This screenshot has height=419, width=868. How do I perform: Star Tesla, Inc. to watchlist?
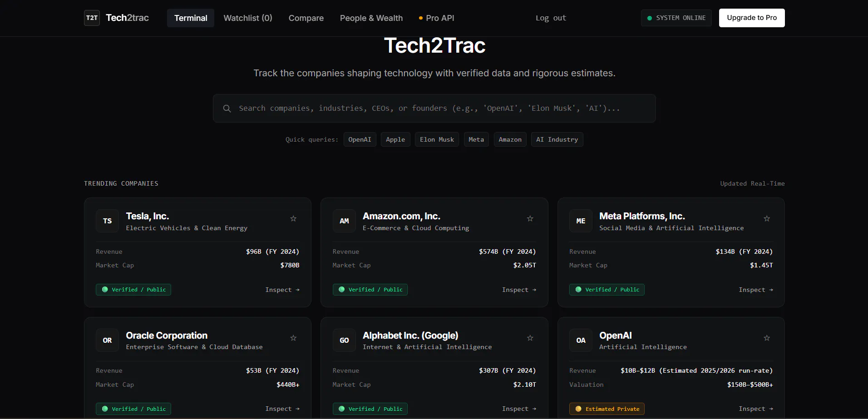(x=293, y=219)
